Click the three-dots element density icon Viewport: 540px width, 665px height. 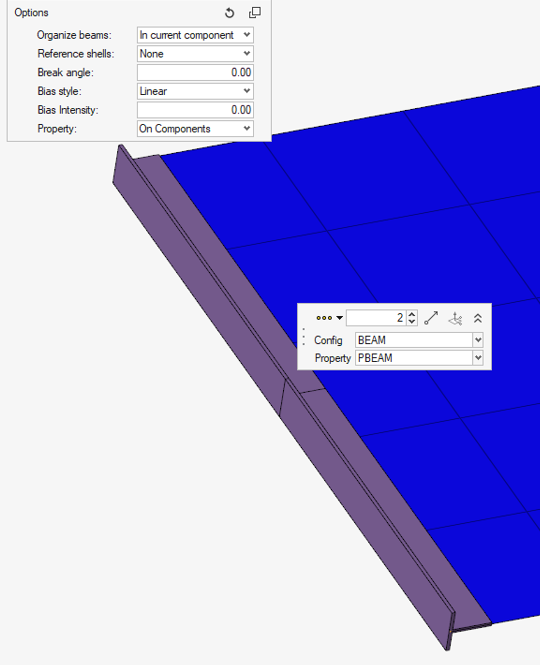pos(324,318)
